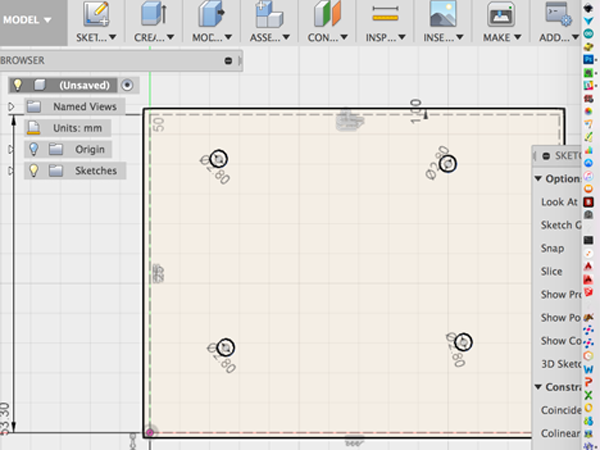Click the Sketches folder icon
600x450 pixels.
(x=55, y=171)
